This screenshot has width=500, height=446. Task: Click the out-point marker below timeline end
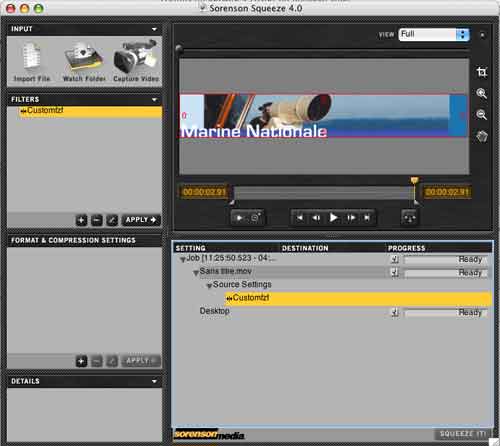pyautogui.click(x=416, y=202)
